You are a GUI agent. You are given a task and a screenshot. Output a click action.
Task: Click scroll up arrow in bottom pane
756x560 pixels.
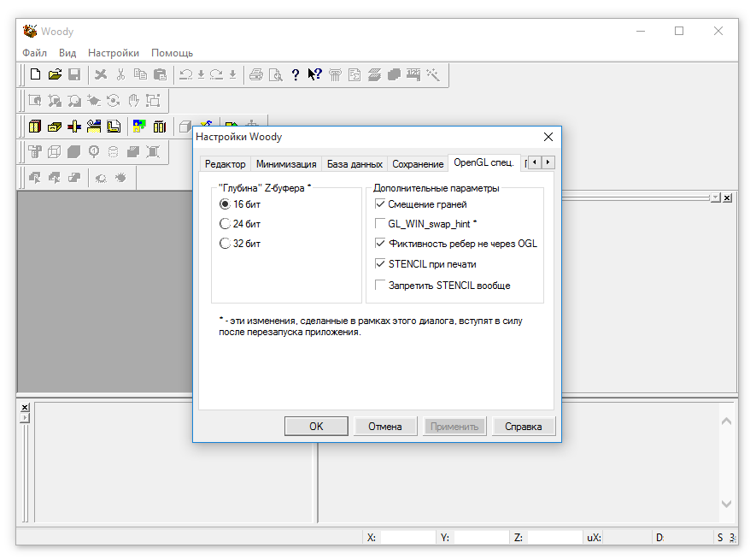pos(727,421)
